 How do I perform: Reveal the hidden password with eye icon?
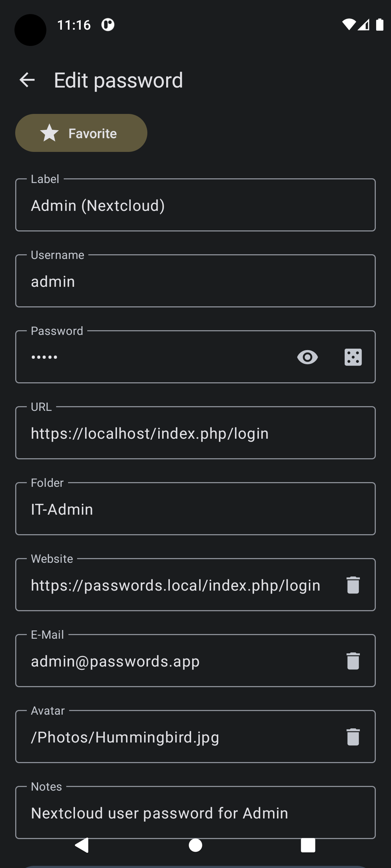pyautogui.click(x=307, y=357)
